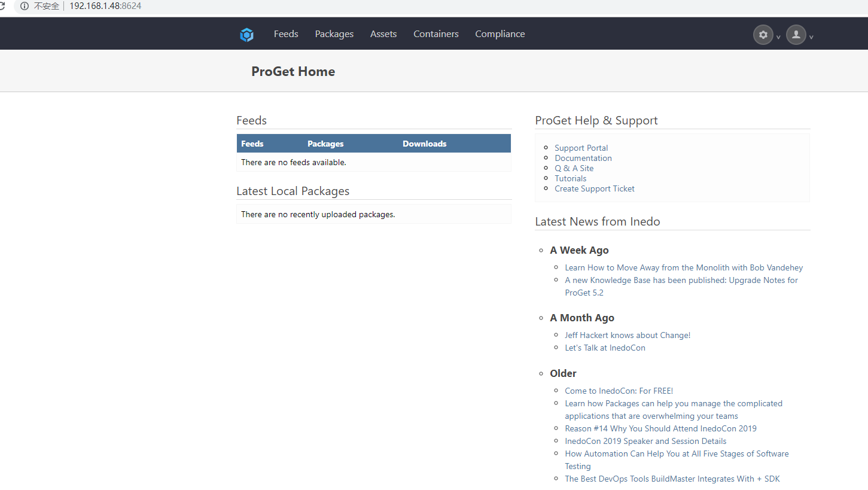
Task: Open the Q & A Site link
Action: (574, 168)
